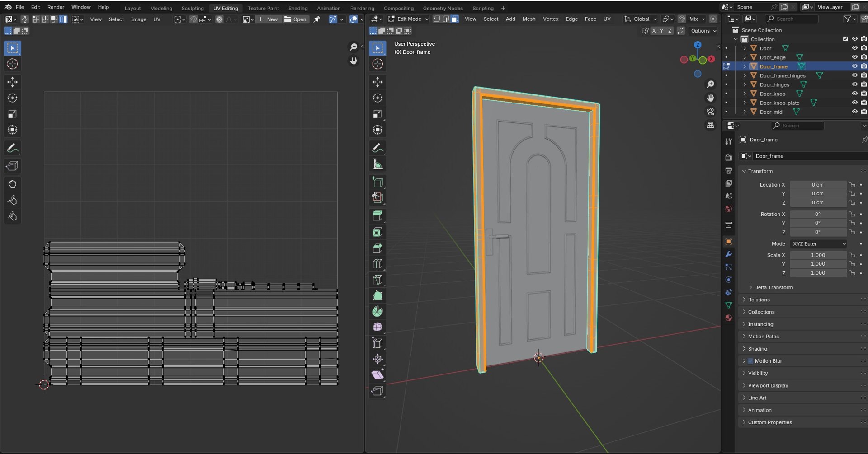
Task: Hide Door_edge object in viewport
Action: click(854, 57)
